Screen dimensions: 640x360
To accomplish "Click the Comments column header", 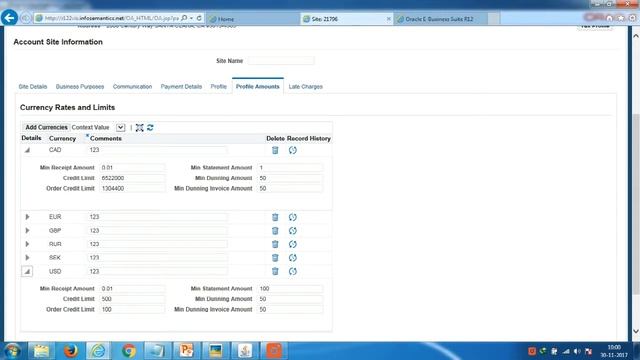I will 105,138.
